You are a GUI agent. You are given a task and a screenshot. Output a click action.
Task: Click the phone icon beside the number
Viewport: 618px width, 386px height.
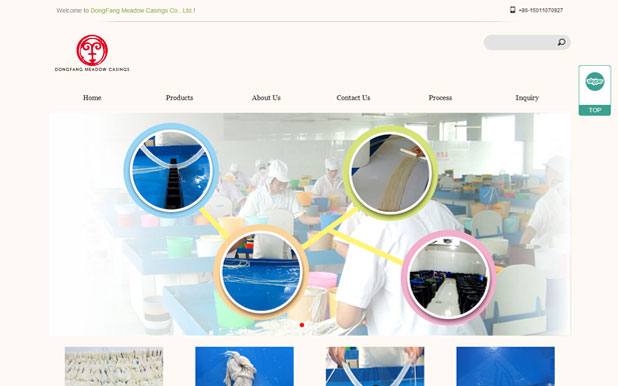(512, 10)
